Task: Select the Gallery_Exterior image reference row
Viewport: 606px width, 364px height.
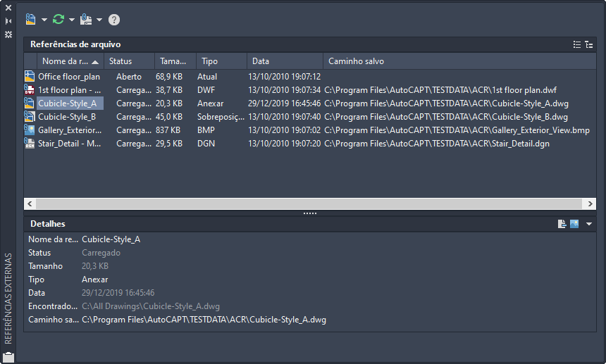Action: [x=68, y=130]
